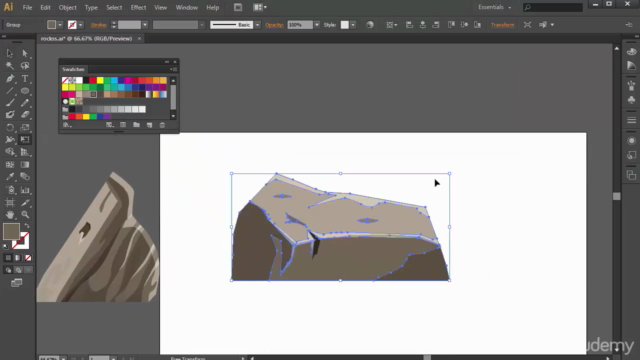
Task: Select the Magic Wand tool
Action: pos(10,66)
